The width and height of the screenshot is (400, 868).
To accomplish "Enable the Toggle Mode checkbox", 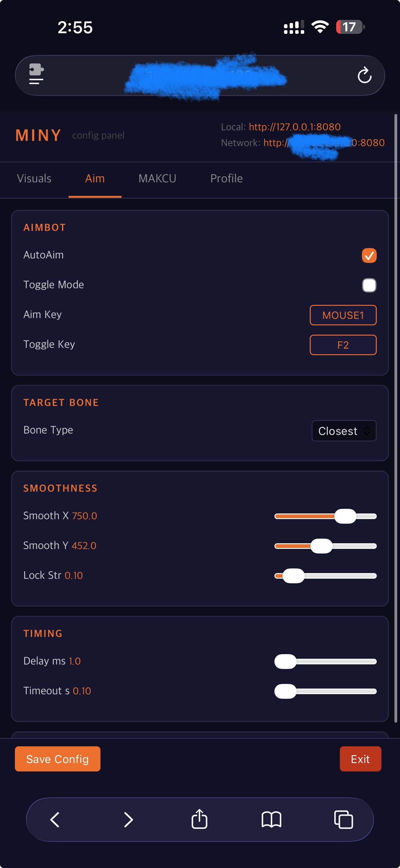I will [369, 285].
